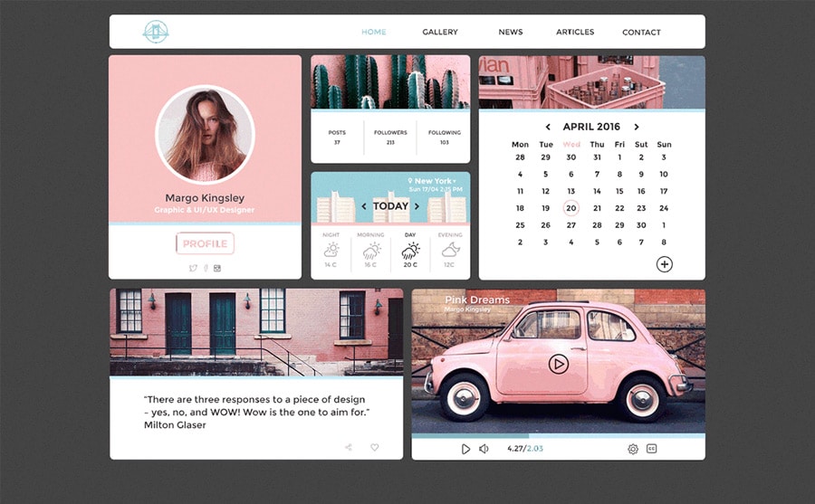This screenshot has height=504, width=815.
Task: Share the Milton Glaser quote
Action: click(x=349, y=447)
